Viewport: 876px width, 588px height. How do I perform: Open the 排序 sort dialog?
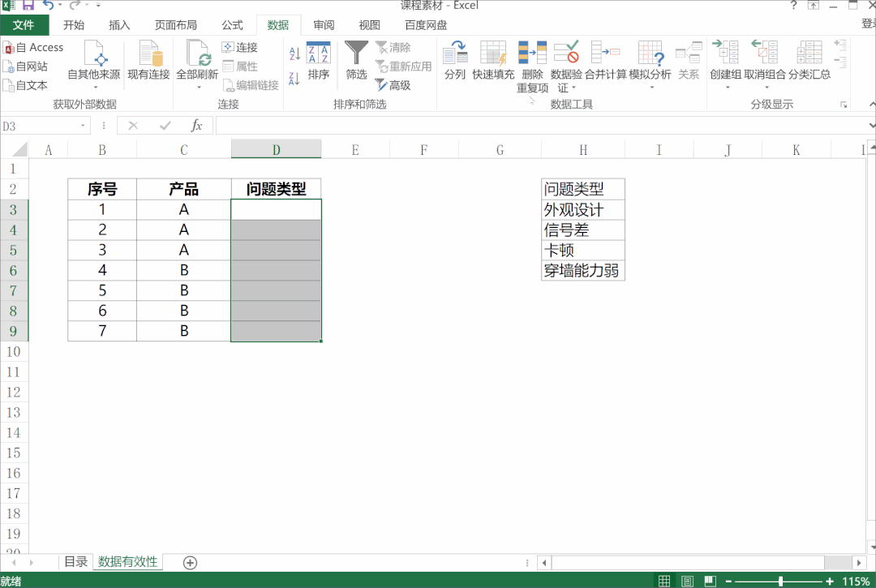click(x=319, y=60)
